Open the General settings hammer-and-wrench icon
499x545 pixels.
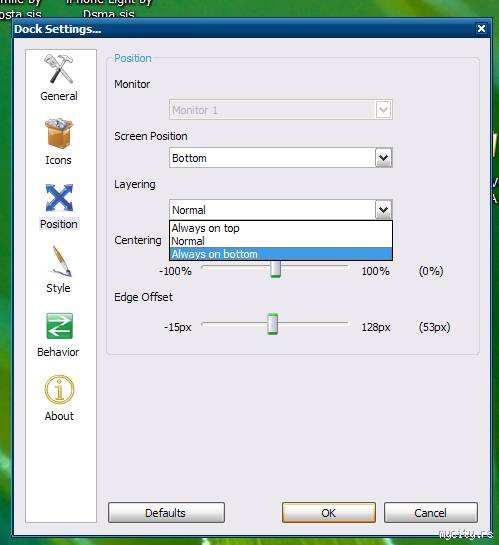point(59,69)
